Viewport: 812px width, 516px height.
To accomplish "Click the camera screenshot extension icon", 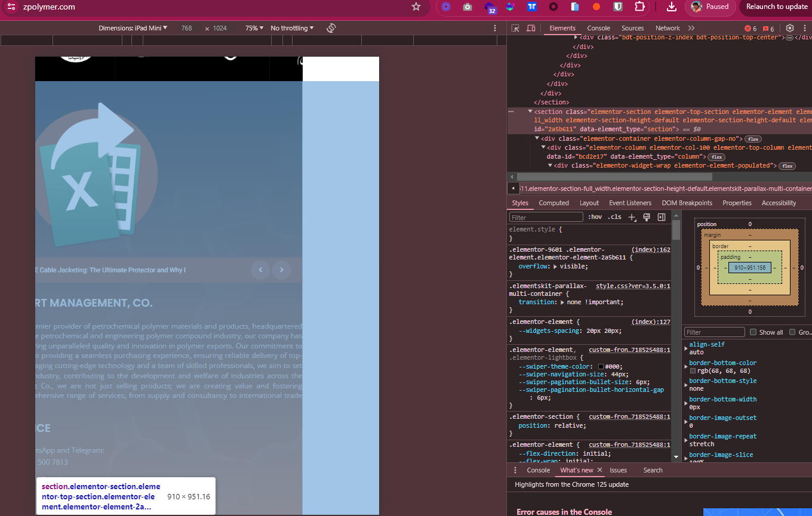I will 467,7.
